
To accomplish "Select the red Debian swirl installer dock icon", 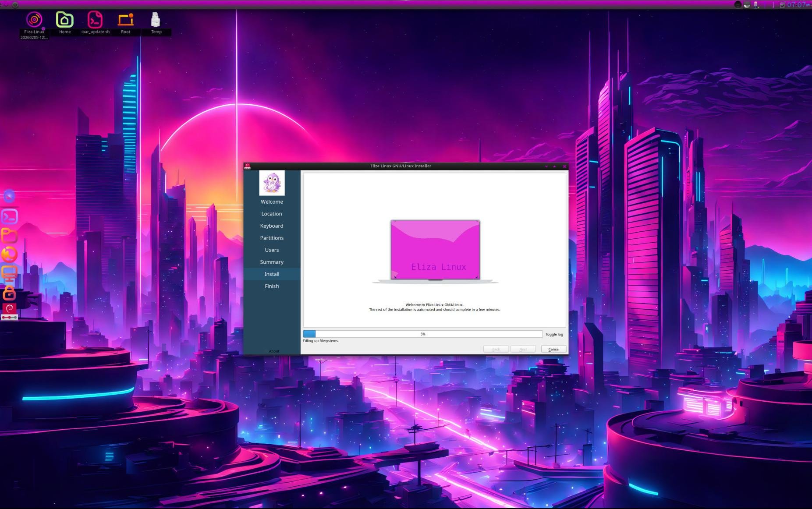I will 9,311.
